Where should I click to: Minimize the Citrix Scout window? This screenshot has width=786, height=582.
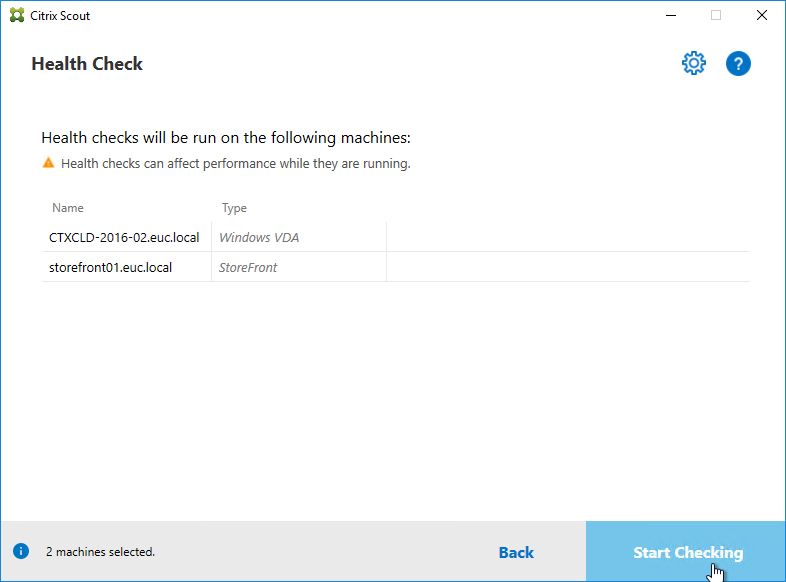[x=669, y=16]
